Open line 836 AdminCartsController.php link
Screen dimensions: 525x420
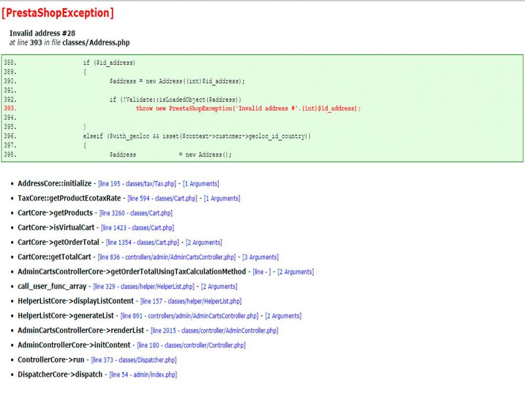[x=167, y=258]
